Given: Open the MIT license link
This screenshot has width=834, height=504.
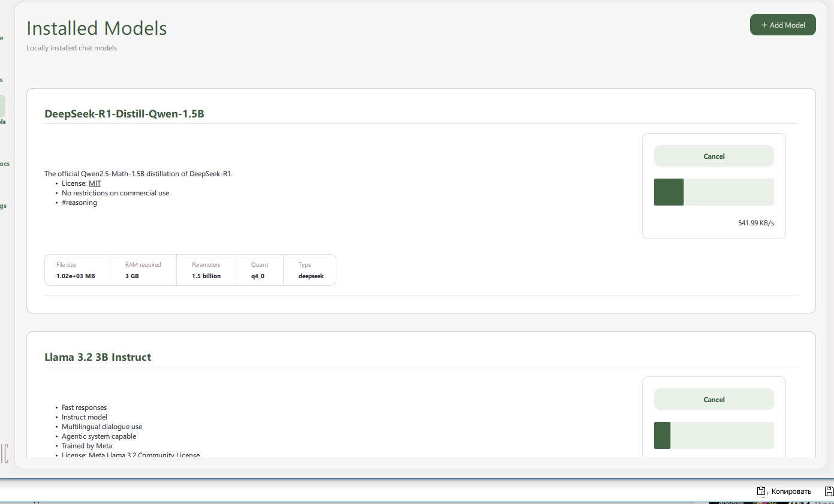Looking at the screenshot, I should click(x=95, y=183).
